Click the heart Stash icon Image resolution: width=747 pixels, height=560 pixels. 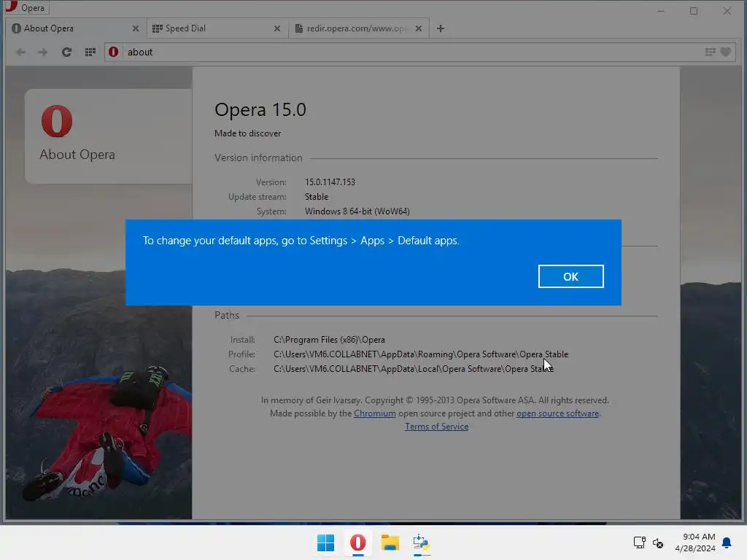pyautogui.click(x=726, y=52)
